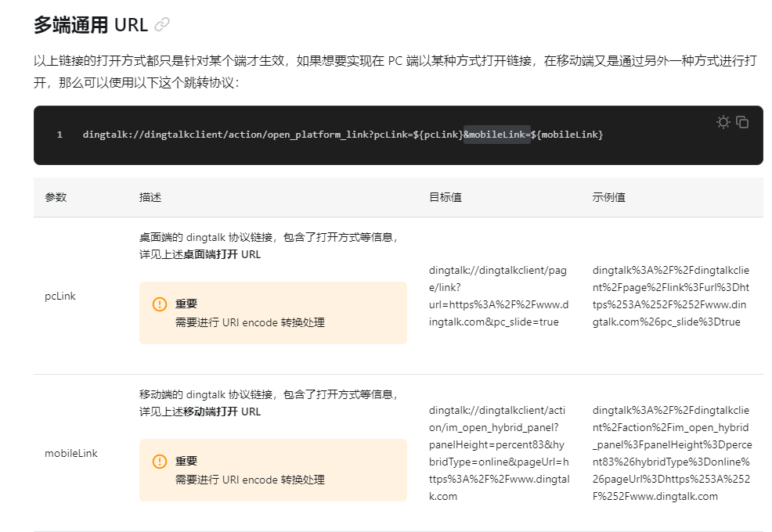Click the 示例值 column header
772x532 pixels.
coord(603,197)
